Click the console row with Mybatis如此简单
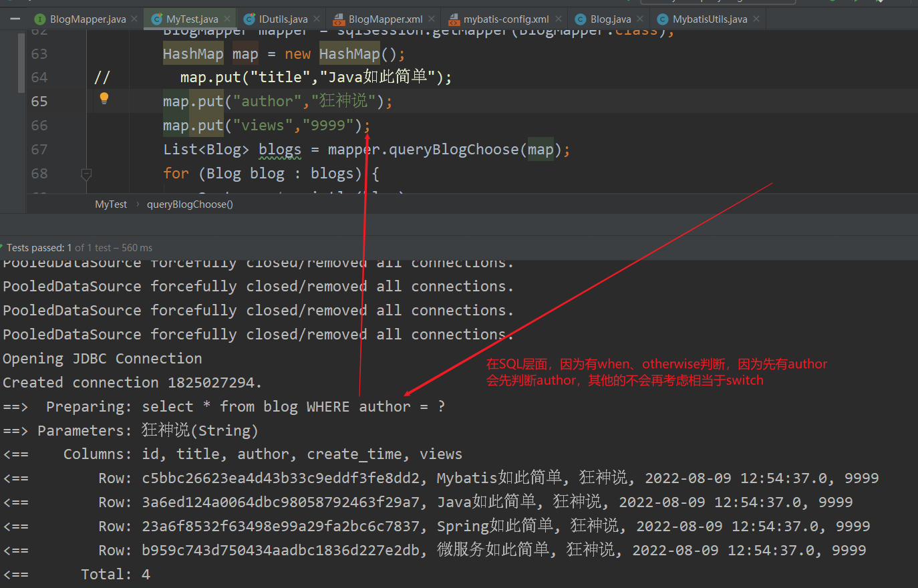The height and width of the screenshot is (588, 918). 441,478
